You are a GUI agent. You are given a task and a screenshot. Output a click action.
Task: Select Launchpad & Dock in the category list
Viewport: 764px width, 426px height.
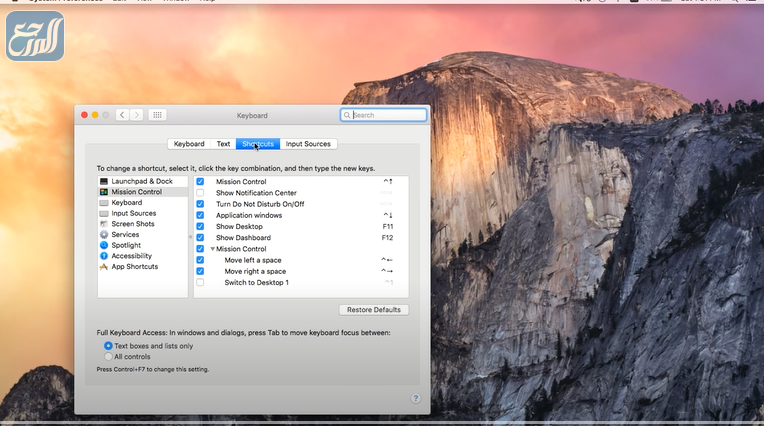click(x=141, y=181)
